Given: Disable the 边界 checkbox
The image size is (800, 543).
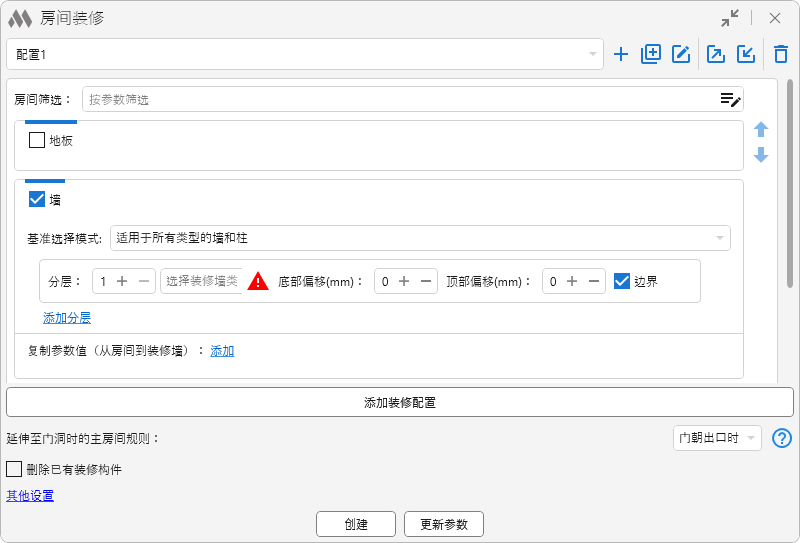Looking at the screenshot, I should [x=622, y=281].
